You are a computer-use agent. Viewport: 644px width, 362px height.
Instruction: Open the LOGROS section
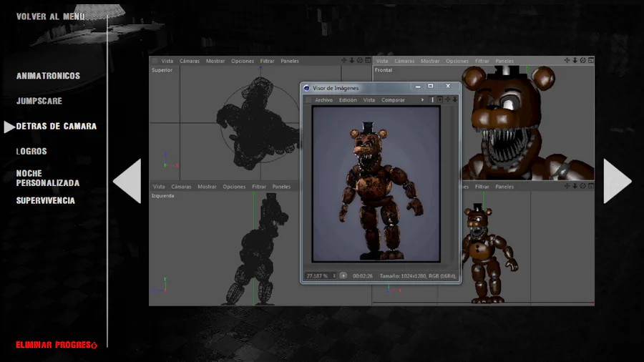pos(31,152)
